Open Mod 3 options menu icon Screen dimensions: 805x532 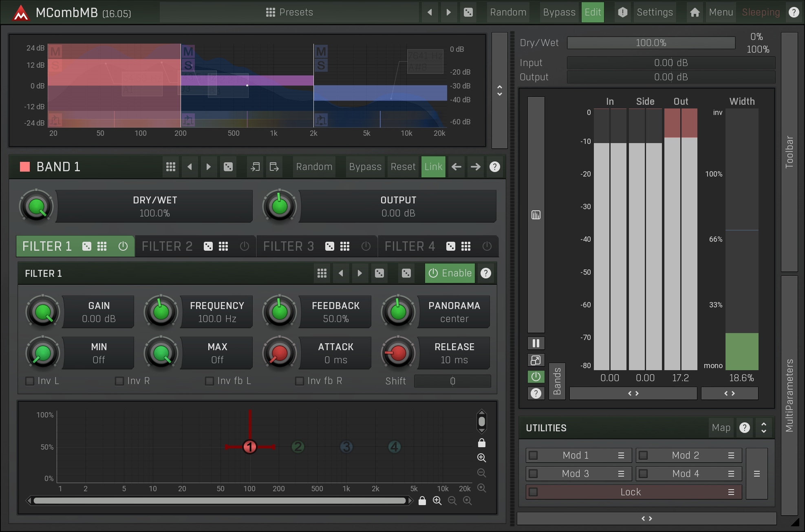pyautogui.click(x=621, y=474)
